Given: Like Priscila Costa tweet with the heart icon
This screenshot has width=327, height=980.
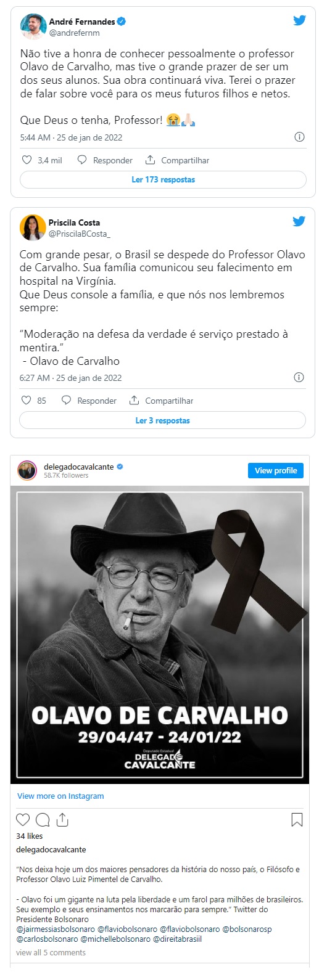Looking at the screenshot, I should (x=27, y=400).
